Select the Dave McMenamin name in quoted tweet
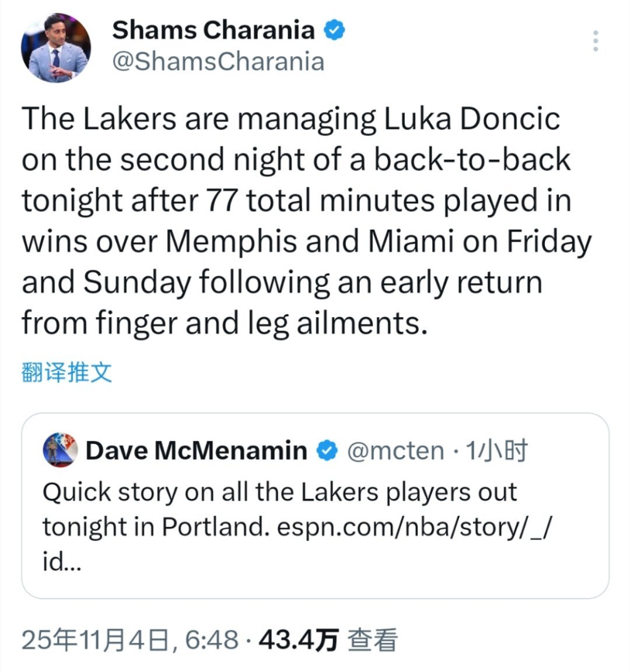 pos(196,450)
